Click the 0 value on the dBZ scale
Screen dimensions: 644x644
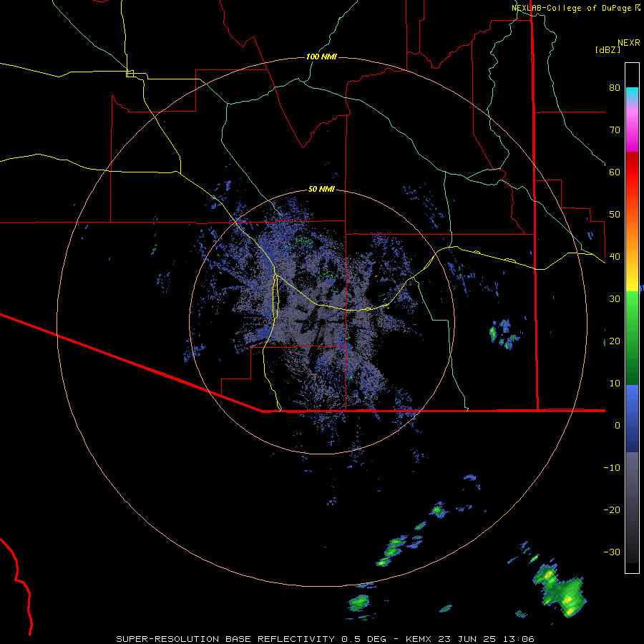coord(618,426)
